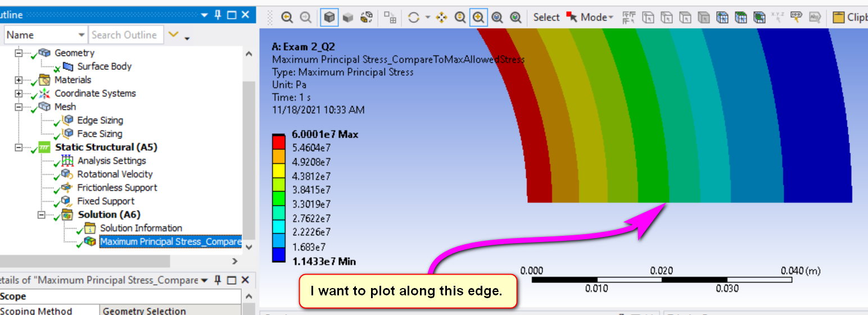868x315 pixels.
Task: Select the Rotate view tool
Action: (414, 17)
